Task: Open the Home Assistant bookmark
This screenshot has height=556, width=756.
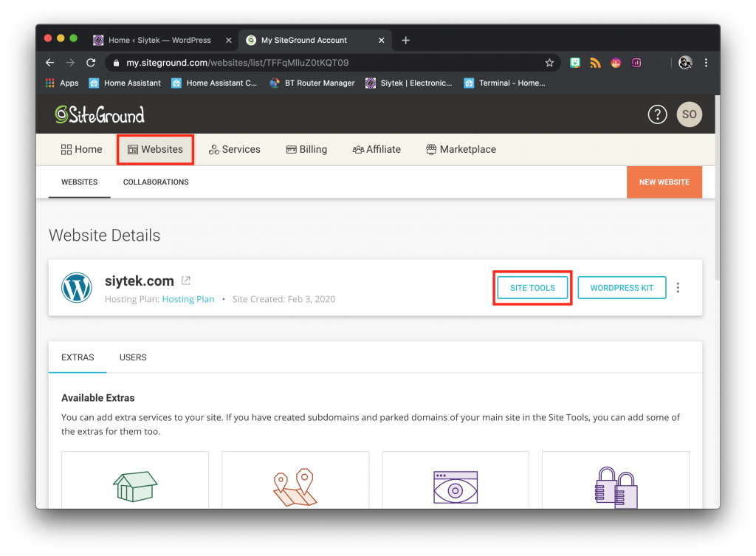Action: (x=125, y=83)
